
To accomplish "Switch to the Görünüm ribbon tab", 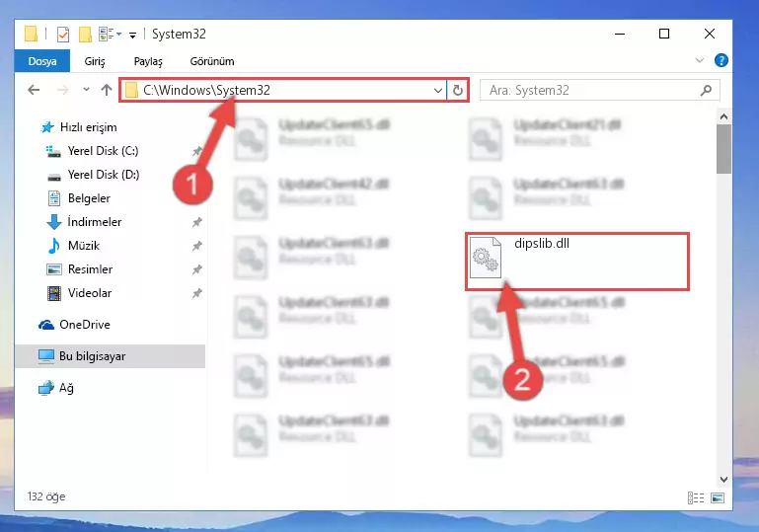I will (x=212, y=61).
